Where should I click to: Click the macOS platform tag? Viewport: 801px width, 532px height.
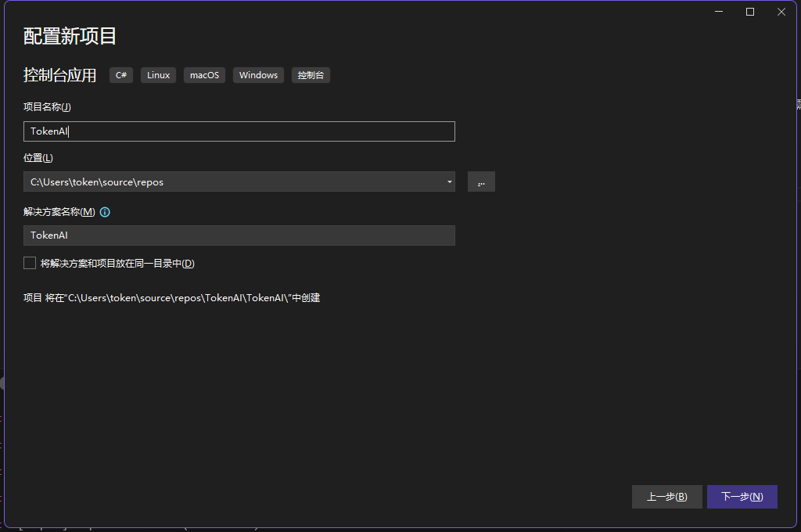coord(205,75)
